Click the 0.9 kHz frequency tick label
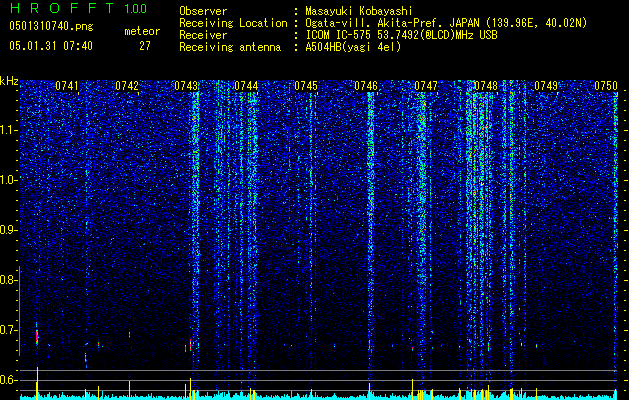Viewport: 629px width, 400px height. pos(7,230)
